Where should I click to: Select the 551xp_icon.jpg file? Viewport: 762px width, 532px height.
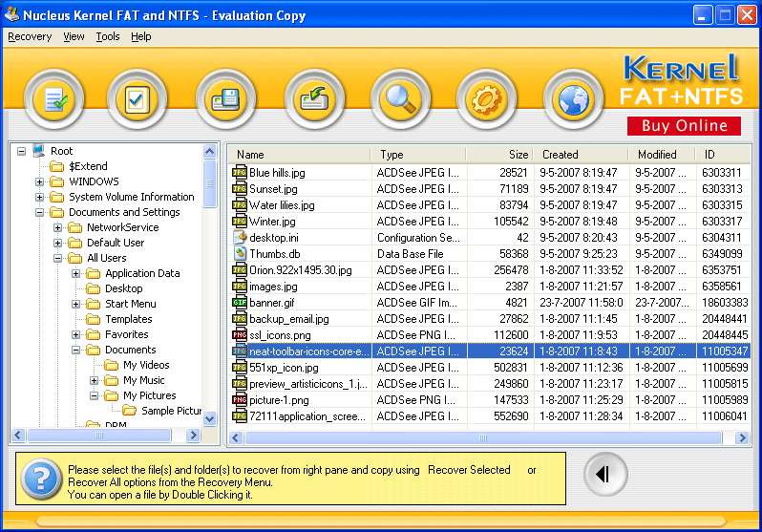489,368
